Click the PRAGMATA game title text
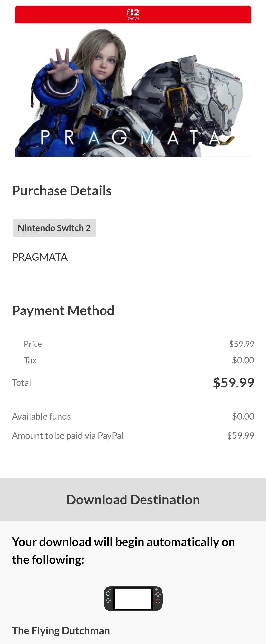 point(40,257)
